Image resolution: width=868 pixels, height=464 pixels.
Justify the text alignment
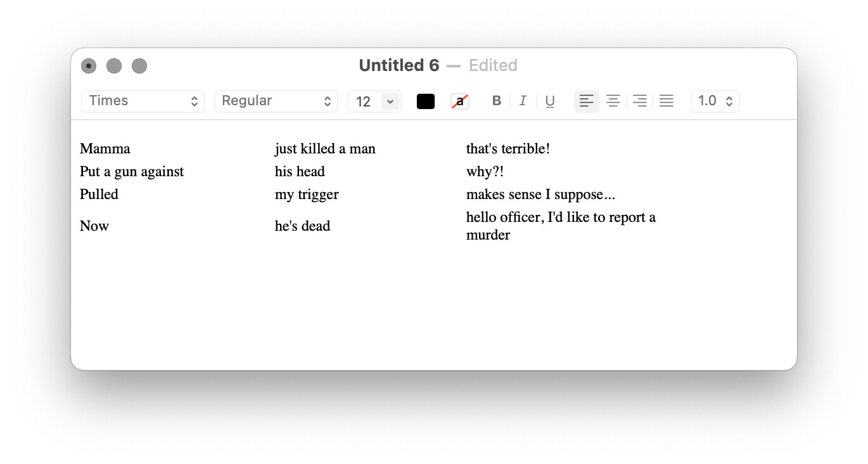667,101
